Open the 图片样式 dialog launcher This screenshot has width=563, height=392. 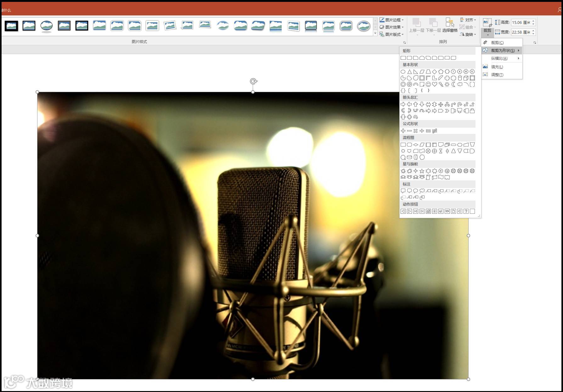coord(404,42)
